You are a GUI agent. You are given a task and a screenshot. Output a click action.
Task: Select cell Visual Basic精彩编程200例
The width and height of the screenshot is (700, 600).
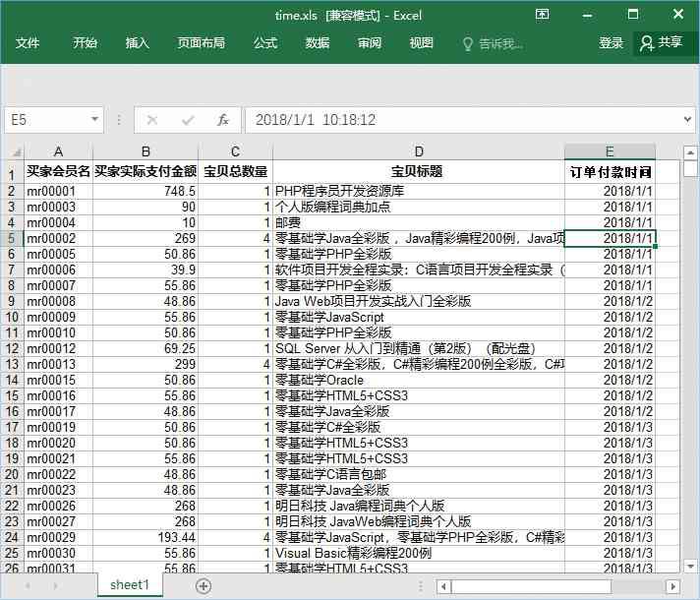point(419,553)
